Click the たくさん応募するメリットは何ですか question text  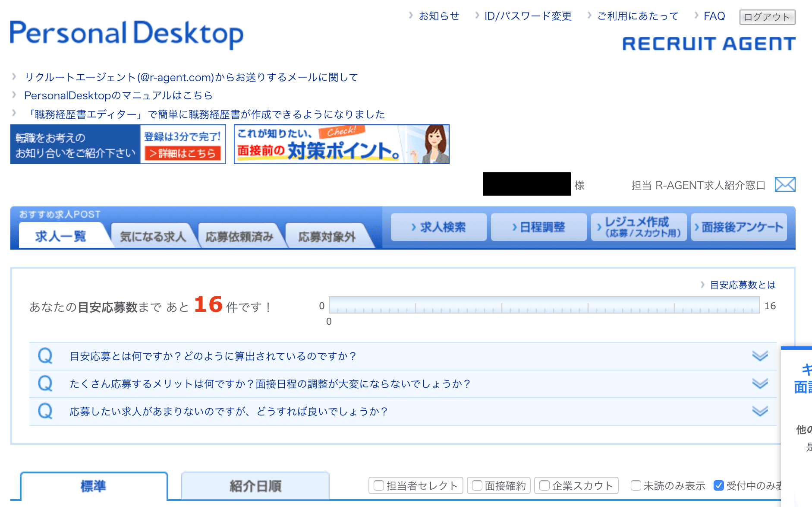pos(270,383)
